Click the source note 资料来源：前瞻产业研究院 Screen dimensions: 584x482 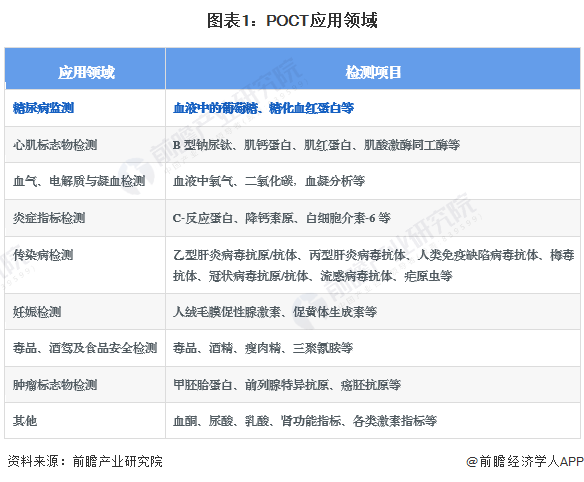[85, 461]
